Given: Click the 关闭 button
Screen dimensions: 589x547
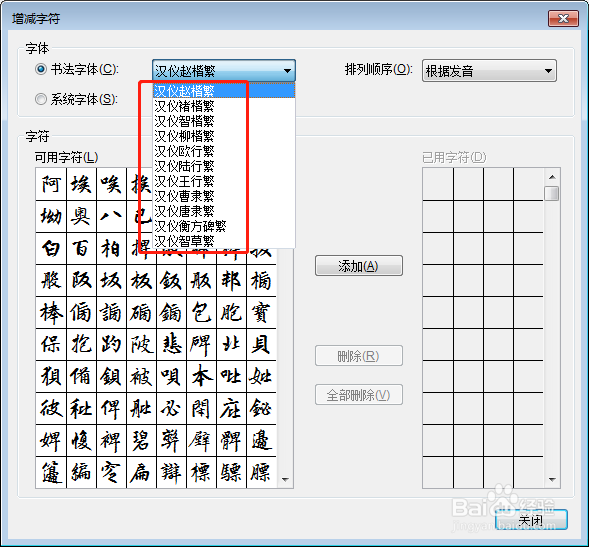Looking at the screenshot, I should (531, 520).
